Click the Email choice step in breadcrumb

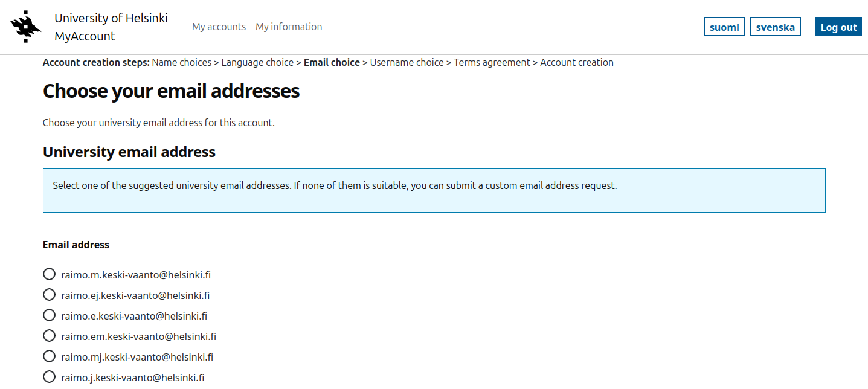point(332,62)
